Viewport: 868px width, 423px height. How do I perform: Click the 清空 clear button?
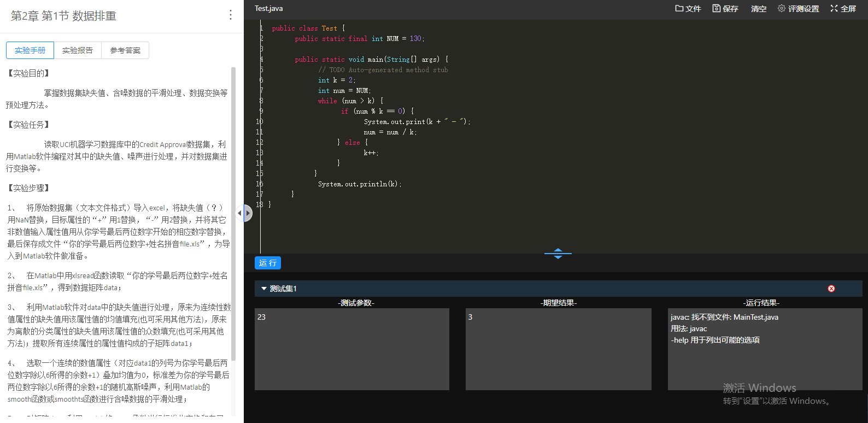[758, 9]
